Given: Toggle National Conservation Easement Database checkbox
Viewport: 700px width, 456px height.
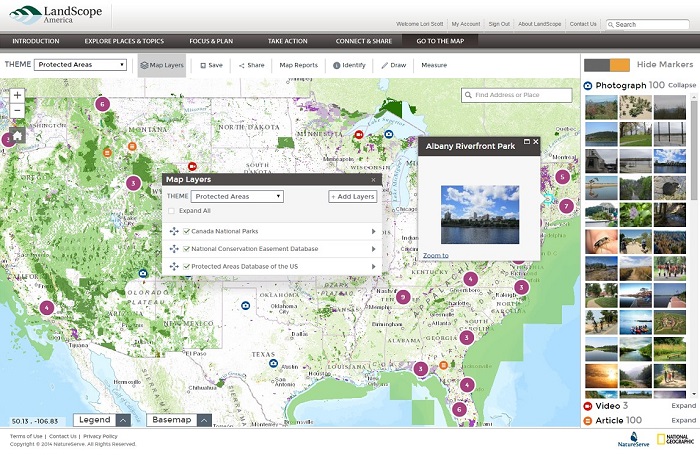Looking at the screenshot, I should coord(187,248).
